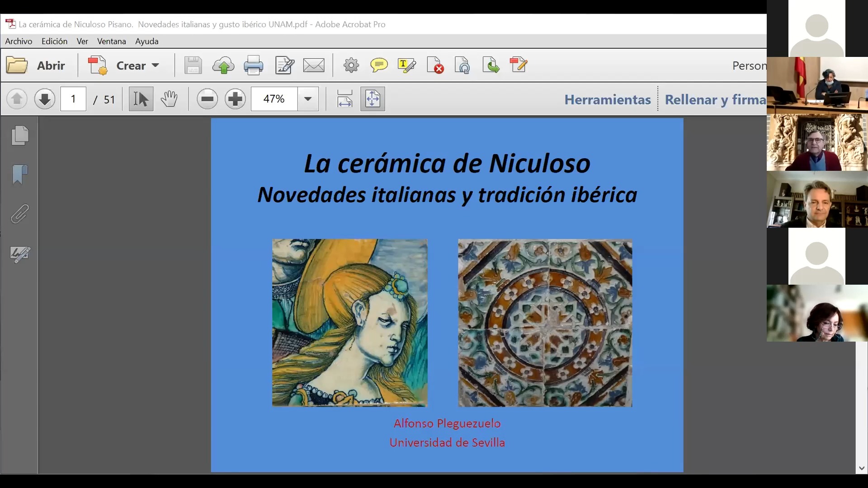Click the edit text notepad icon
Screen dimensions: 868x488
click(284, 66)
